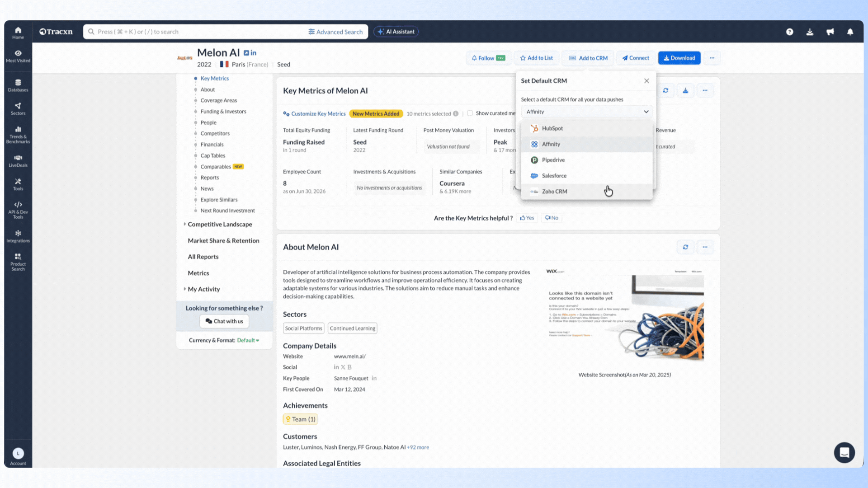Toggle the Show curated metrics checkbox

(x=470, y=113)
